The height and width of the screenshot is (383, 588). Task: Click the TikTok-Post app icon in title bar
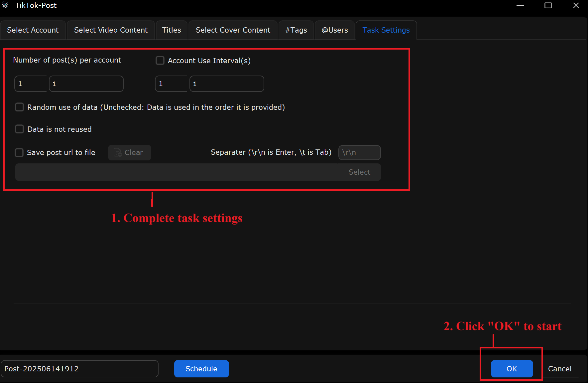pos(5,5)
